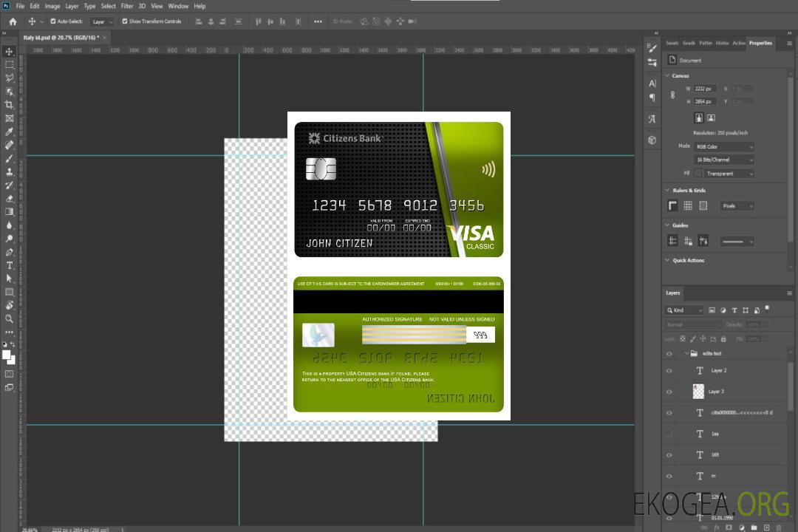The height and width of the screenshot is (532, 798).
Task: Open the Pixels ruler units dropdown
Action: click(x=737, y=205)
